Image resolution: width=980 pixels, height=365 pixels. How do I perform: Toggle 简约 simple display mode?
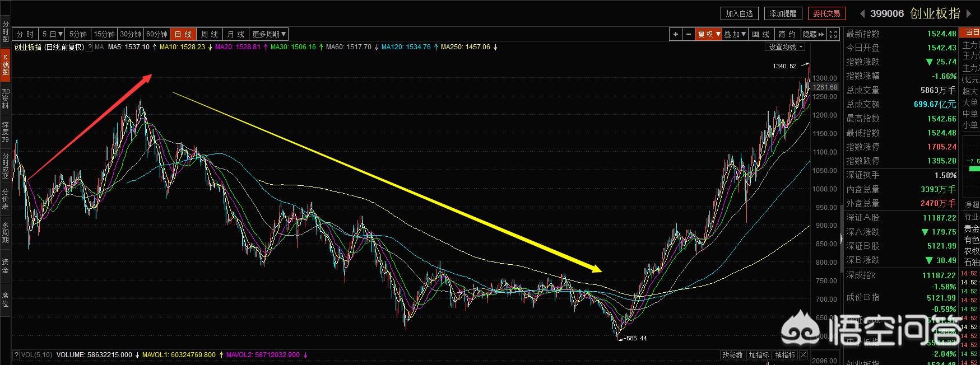coord(787,34)
